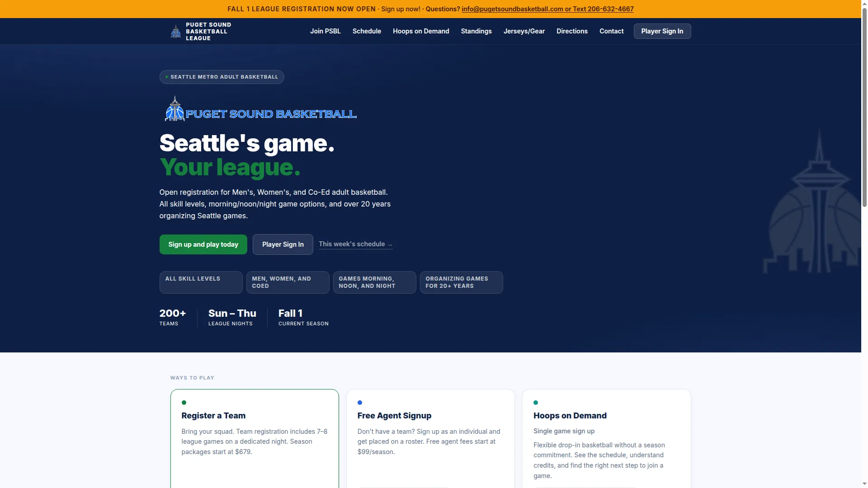
Task: Click the All Skill Levels chip
Action: click(201, 282)
